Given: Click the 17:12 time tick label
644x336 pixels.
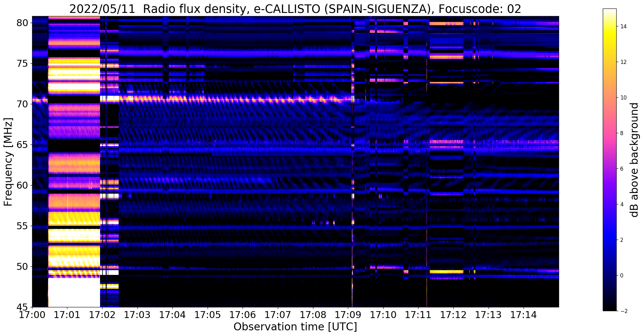Looking at the screenshot, I should point(453,315).
